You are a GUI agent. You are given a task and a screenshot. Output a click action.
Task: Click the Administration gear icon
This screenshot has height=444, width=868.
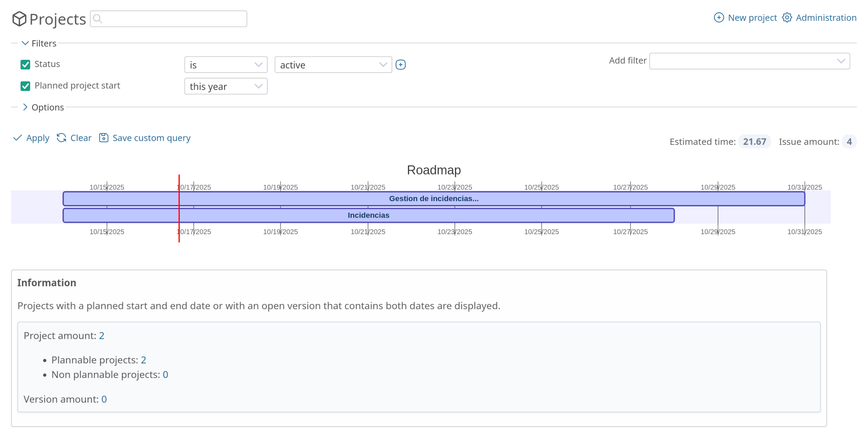pos(787,18)
